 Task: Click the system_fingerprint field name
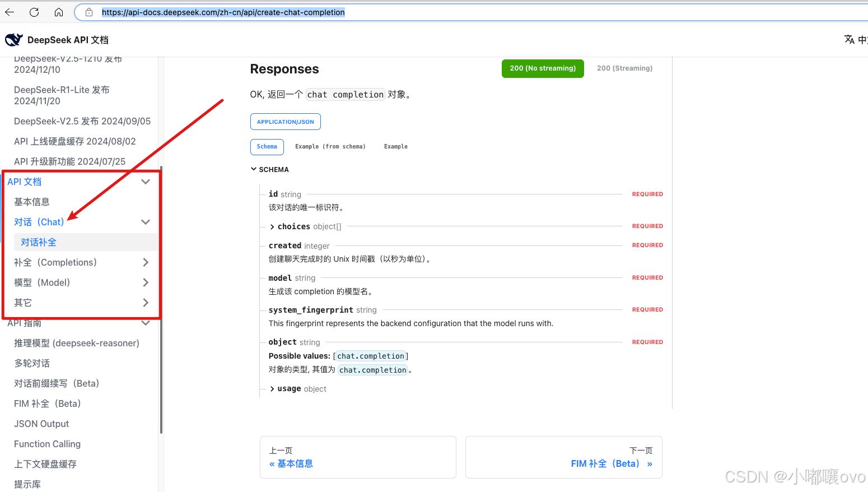311,310
